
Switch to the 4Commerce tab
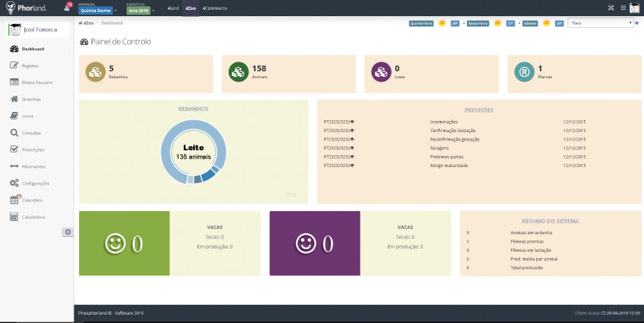pos(214,8)
